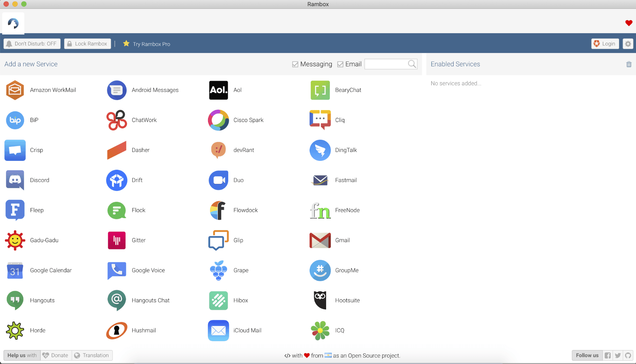Click the search magnifier icon

(x=412, y=64)
